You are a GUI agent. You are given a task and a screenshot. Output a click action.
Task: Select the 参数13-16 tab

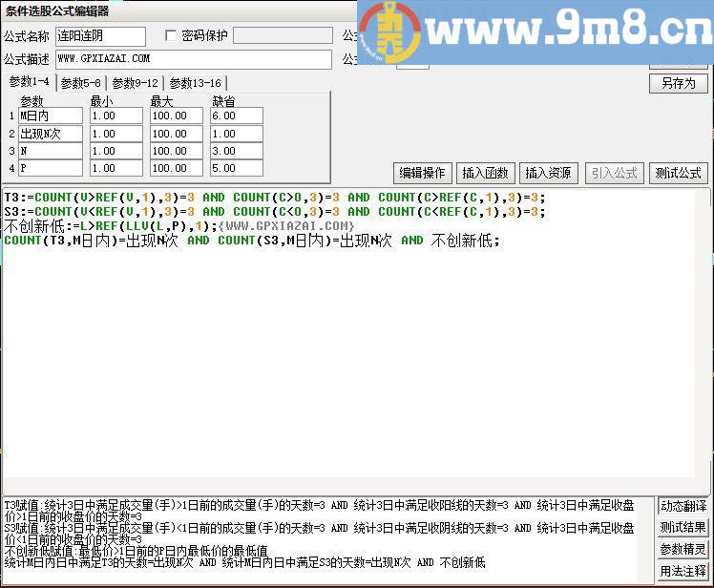click(195, 83)
